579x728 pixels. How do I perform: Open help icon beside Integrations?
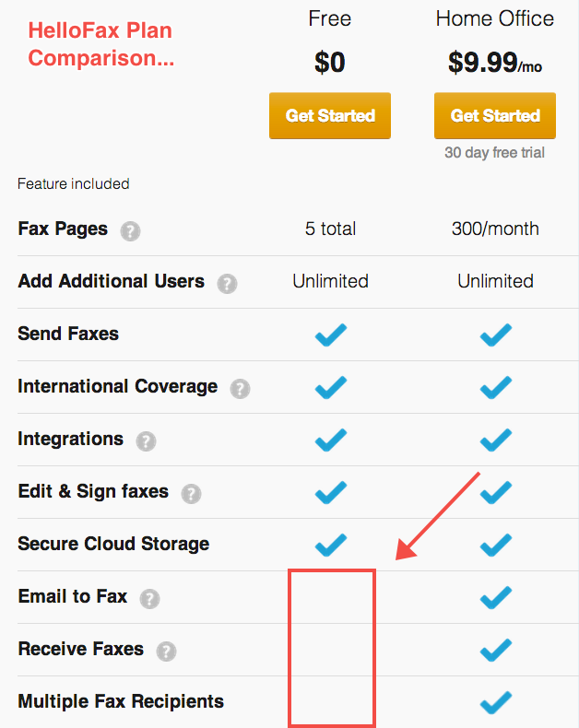146,440
